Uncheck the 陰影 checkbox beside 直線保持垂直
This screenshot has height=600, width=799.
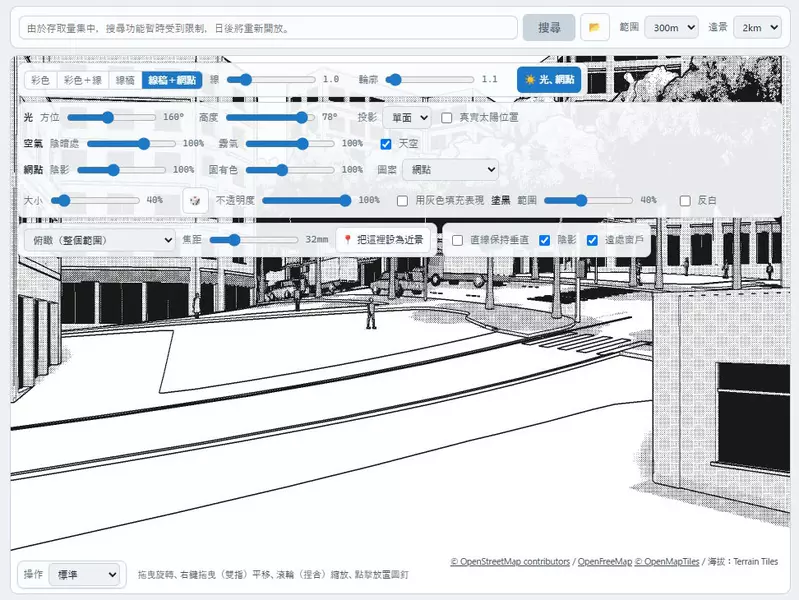coord(544,240)
